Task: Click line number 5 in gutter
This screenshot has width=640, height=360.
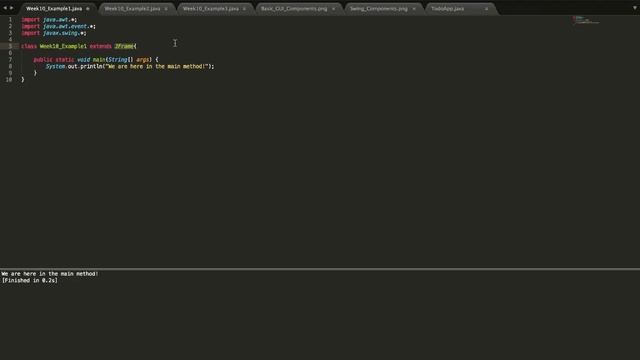Action: (10, 46)
